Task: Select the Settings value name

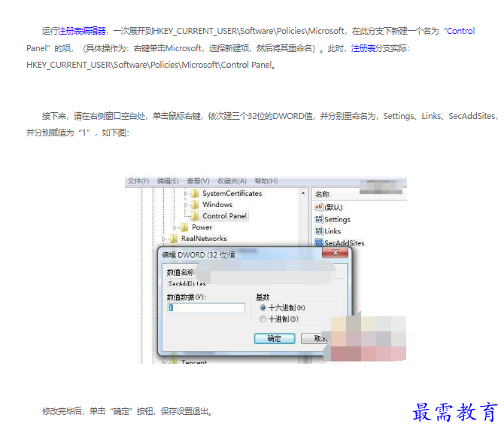Action: pyautogui.click(x=337, y=219)
